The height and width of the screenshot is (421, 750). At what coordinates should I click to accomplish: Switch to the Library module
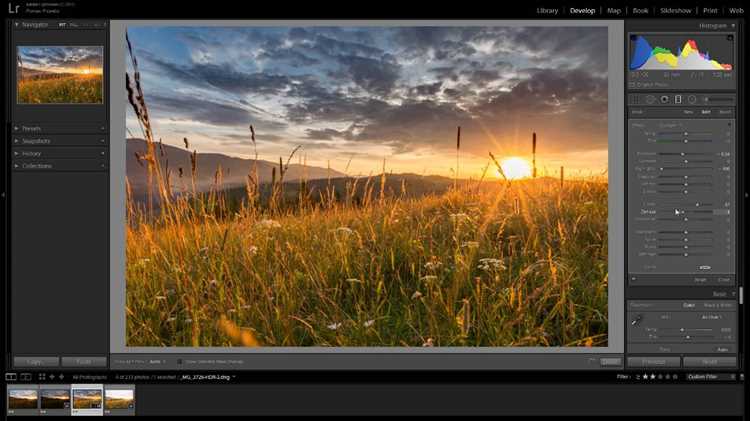tap(547, 11)
